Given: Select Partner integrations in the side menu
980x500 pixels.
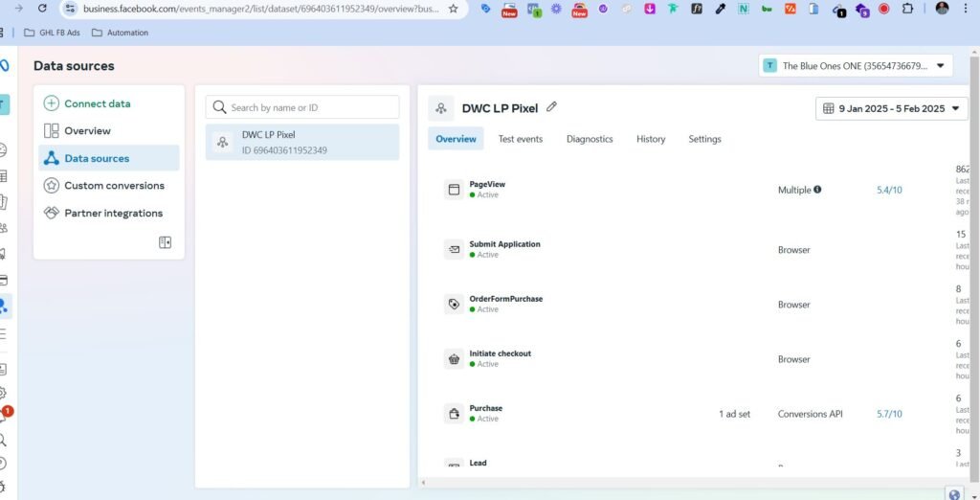Looking at the screenshot, I should [x=109, y=213].
